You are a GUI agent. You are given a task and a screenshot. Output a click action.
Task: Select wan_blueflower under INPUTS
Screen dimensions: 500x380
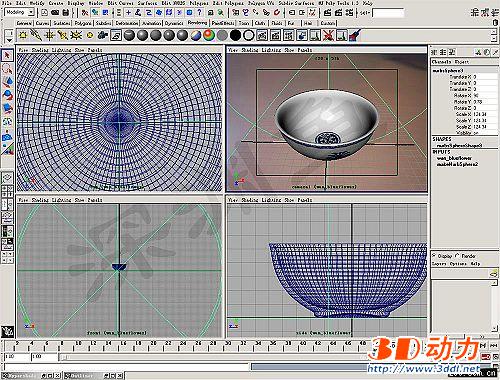pyautogui.click(x=454, y=158)
